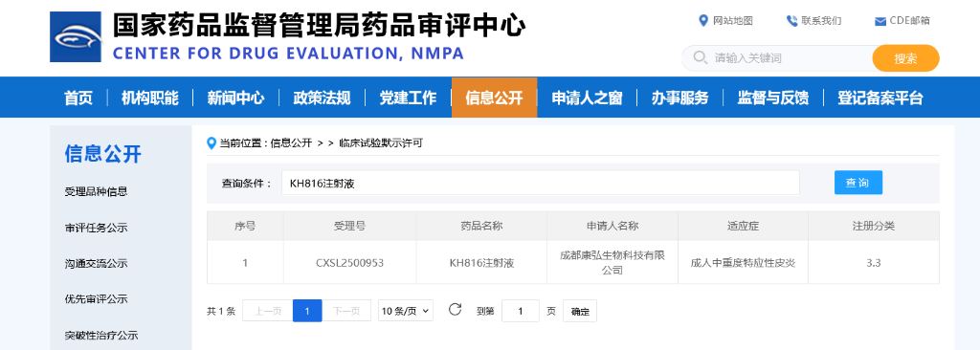The height and width of the screenshot is (350, 980).
Task: Click 下一页 next page button
Action: [x=346, y=311]
